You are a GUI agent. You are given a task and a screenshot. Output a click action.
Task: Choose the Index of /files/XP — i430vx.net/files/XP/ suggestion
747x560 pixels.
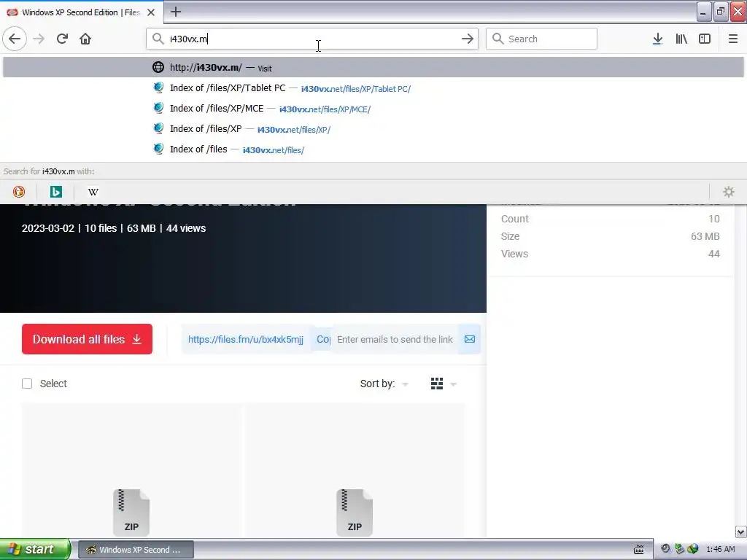(x=373, y=129)
